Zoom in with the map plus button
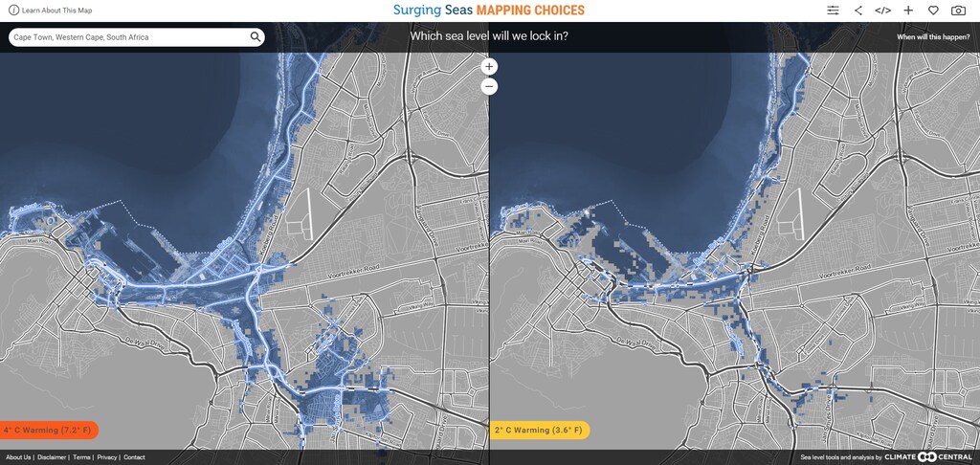 tap(489, 66)
